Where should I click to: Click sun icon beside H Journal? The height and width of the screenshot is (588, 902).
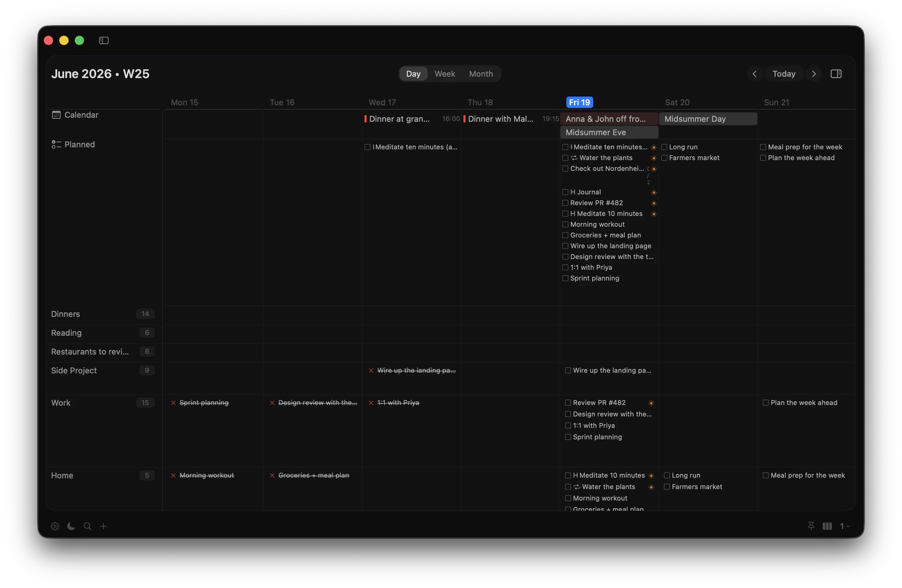654,193
